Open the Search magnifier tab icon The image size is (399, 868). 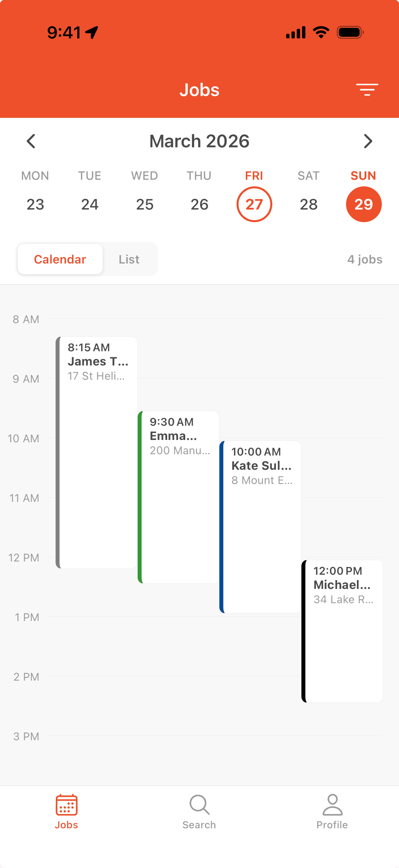(x=199, y=805)
